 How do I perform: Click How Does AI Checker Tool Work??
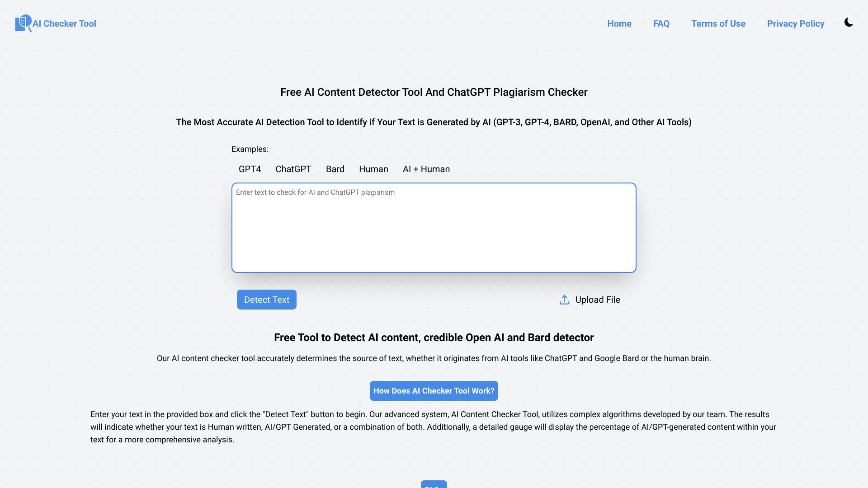(434, 390)
